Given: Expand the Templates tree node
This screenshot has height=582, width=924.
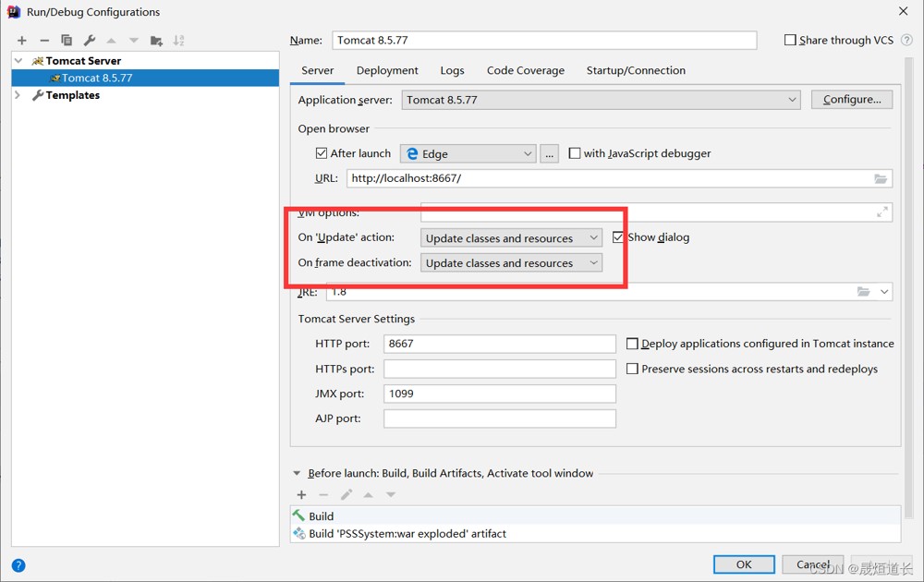Looking at the screenshot, I should click(x=18, y=95).
